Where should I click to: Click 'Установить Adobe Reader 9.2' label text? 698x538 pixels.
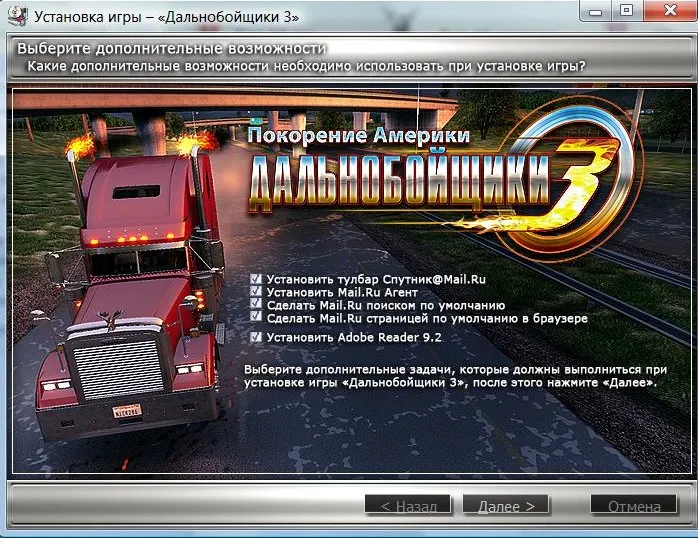354,337
